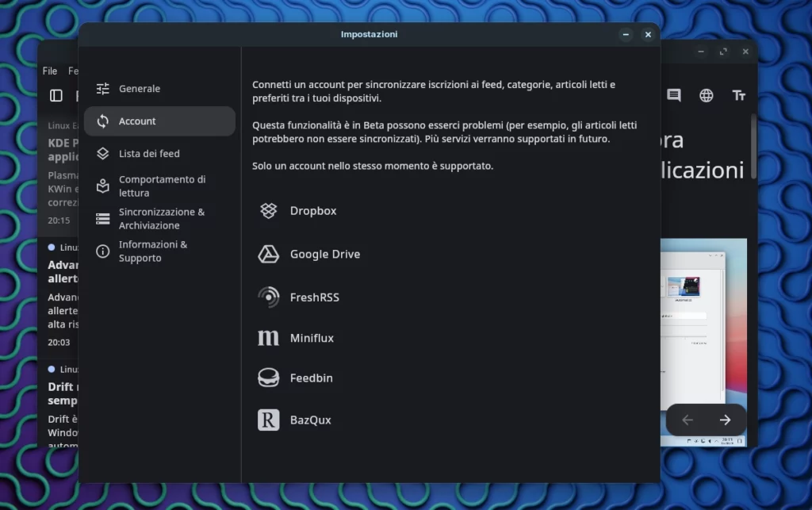Click the reading behavior book icon
The width and height of the screenshot is (812, 510).
102,186
